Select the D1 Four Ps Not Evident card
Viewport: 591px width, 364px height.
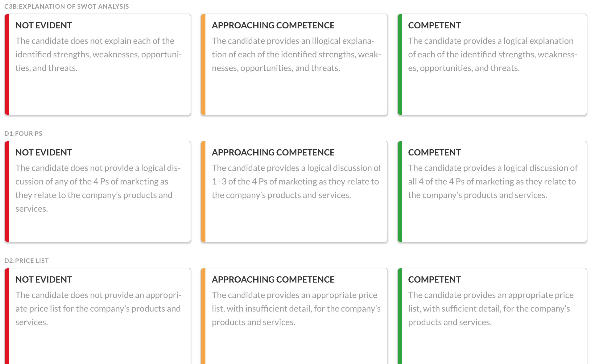98,192
